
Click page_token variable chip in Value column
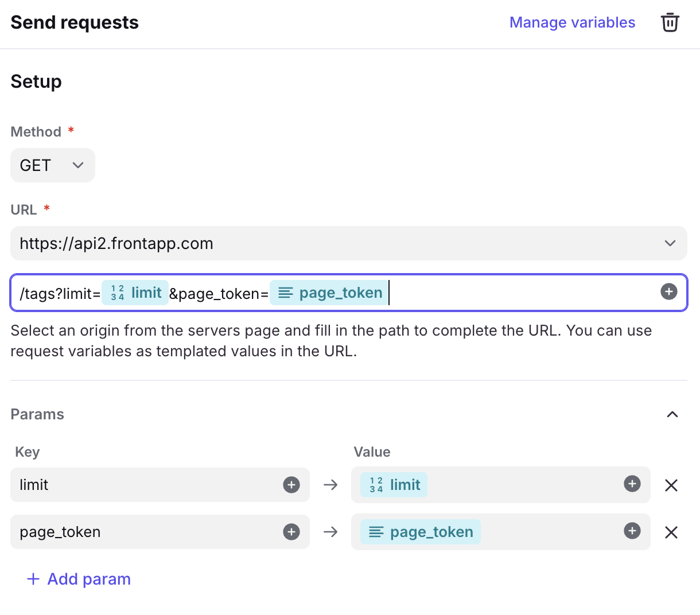tap(421, 532)
